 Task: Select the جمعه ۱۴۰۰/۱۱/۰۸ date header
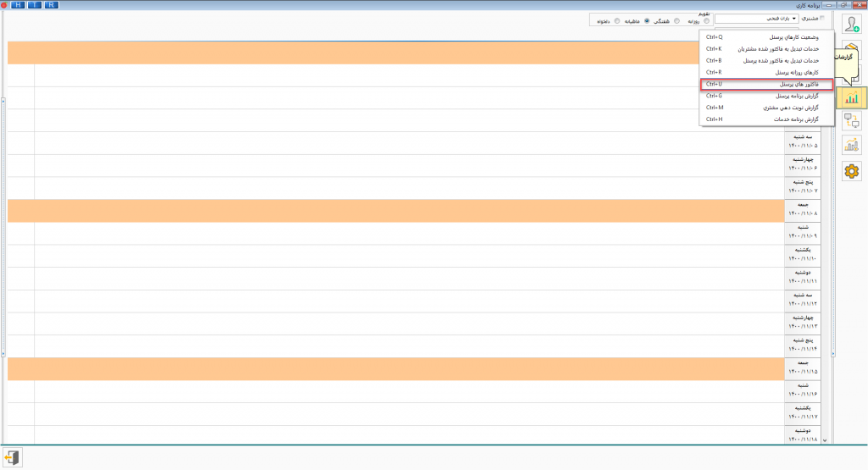(x=803, y=209)
